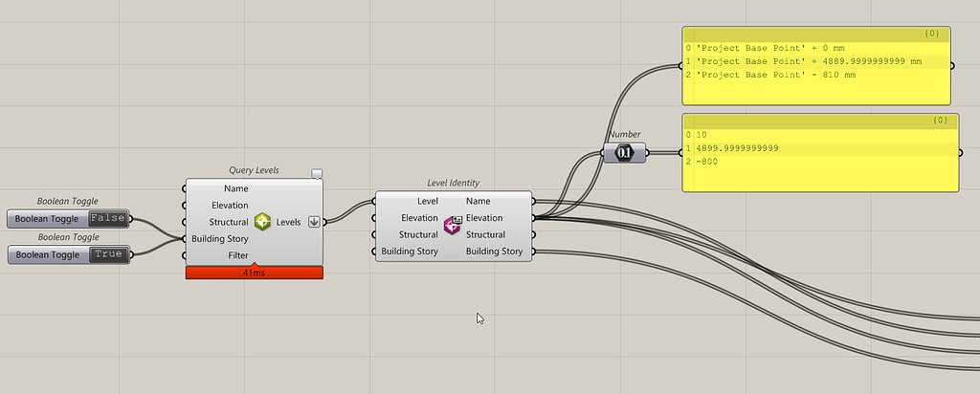Select the red 41ms profiler bar
The height and width of the screenshot is (394, 980).
coord(255,273)
